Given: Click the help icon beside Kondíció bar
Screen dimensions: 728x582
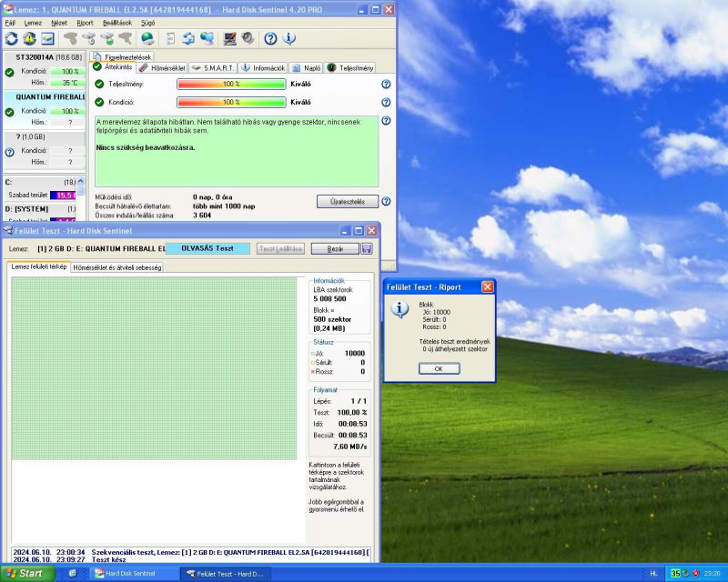Looking at the screenshot, I should click(386, 102).
